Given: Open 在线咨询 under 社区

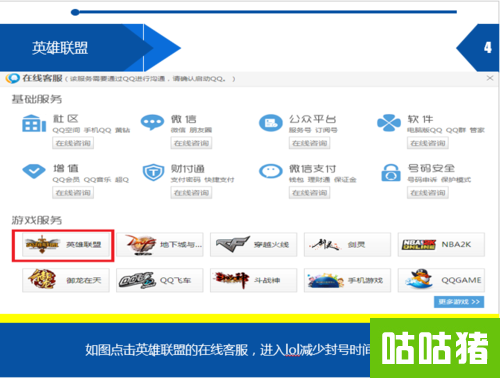Looking at the screenshot, I should tap(73, 143).
